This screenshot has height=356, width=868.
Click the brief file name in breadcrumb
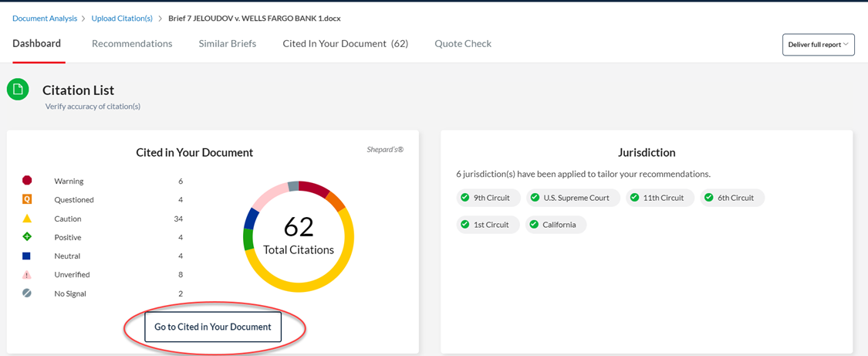pyautogui.click(x=254, y=19)
